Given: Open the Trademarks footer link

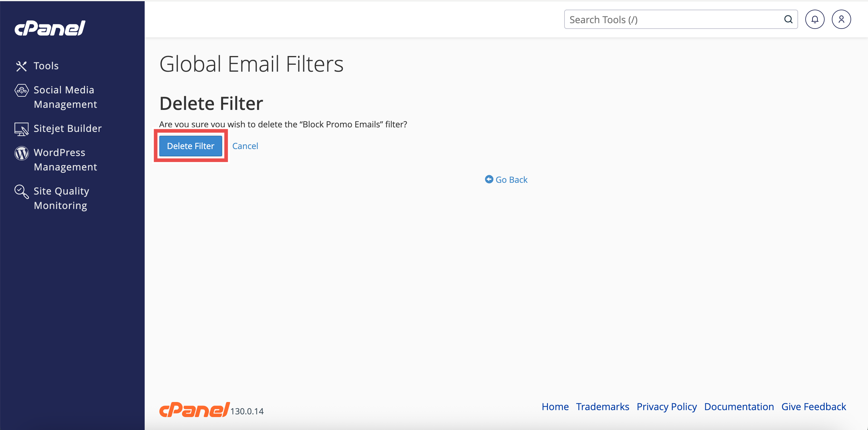Looking at the screenshot, I should click(602, 407).
